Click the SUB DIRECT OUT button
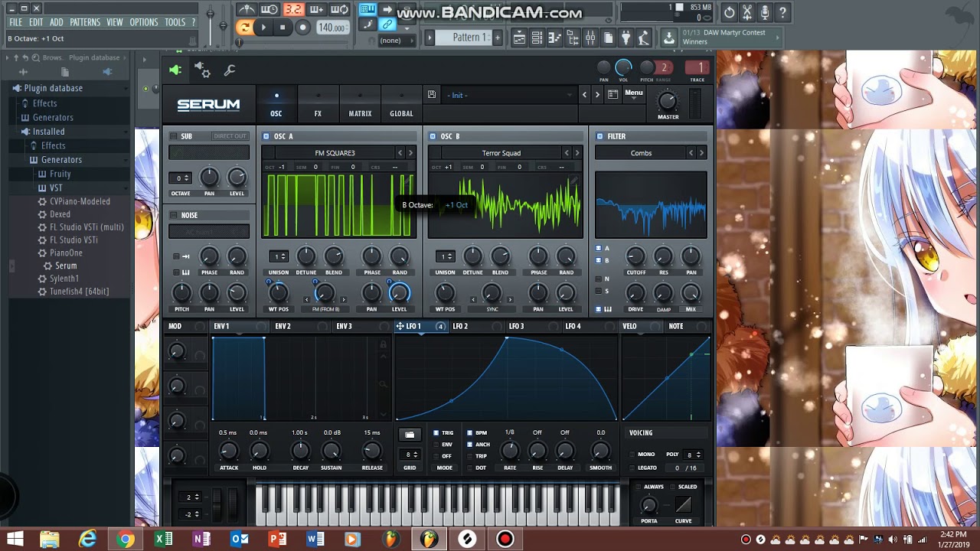980x551 pixels. pos(230,136)
